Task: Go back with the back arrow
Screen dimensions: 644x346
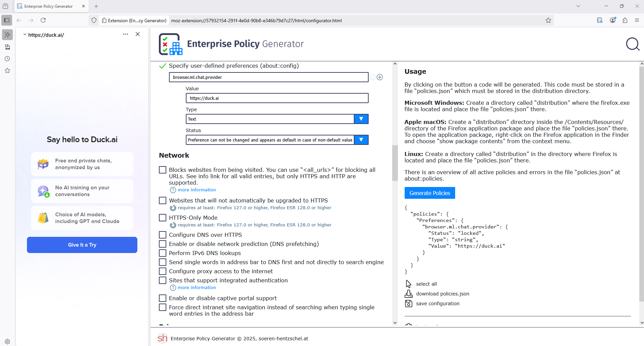Action: click(19, 20)
